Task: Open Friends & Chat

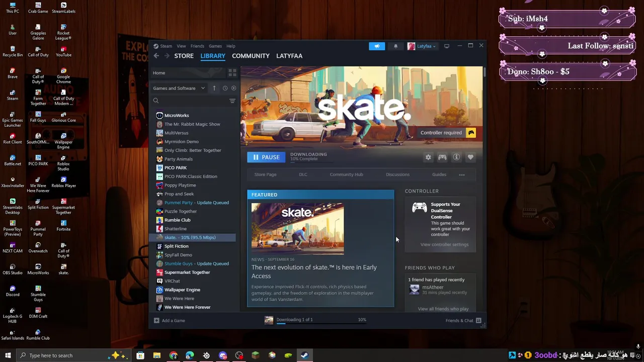Action: pos(463,320)
